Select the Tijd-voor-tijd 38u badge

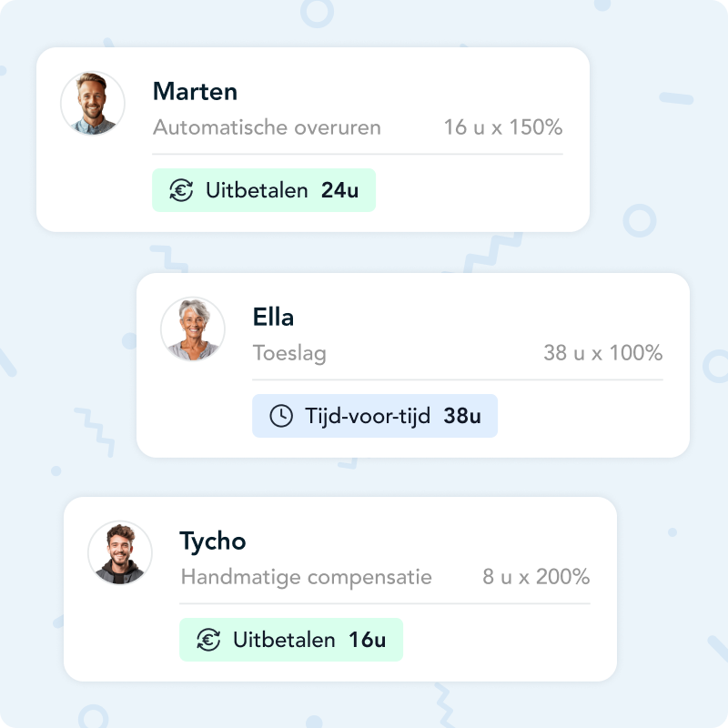(x=374, y=416)
